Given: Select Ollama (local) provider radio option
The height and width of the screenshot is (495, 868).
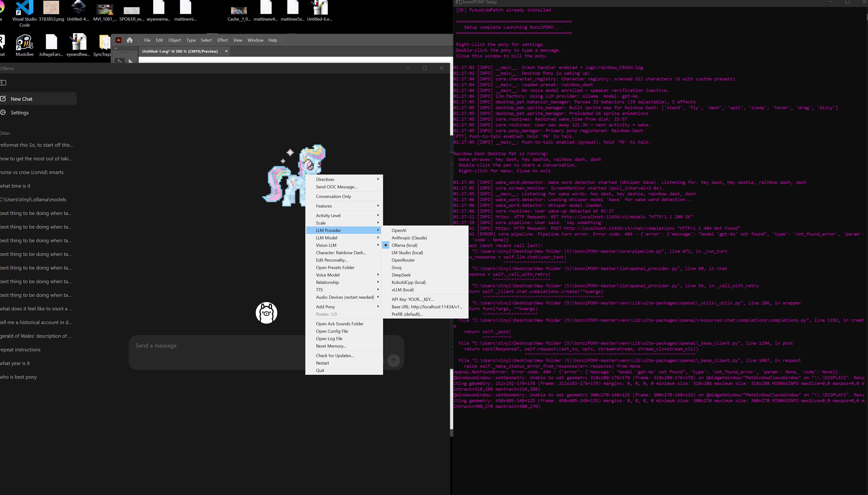Looking at the screenshot, I should click(x=404, y=245).
